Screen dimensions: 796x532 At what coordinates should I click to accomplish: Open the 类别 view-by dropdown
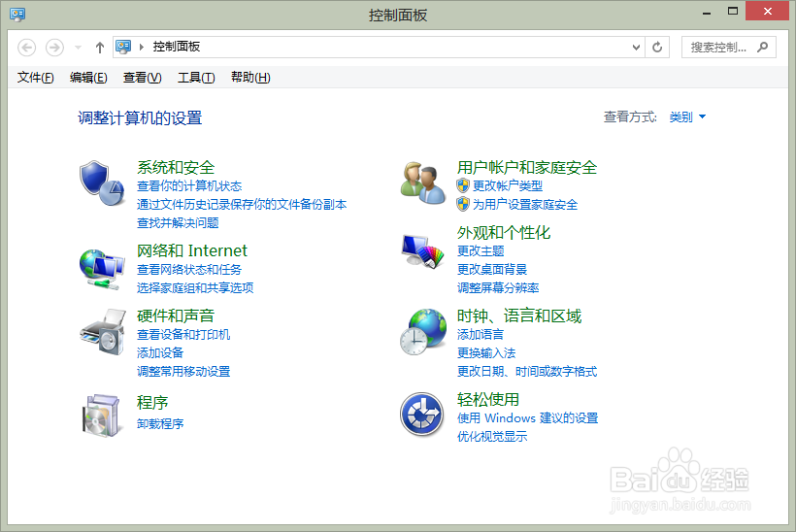(687, 117)
